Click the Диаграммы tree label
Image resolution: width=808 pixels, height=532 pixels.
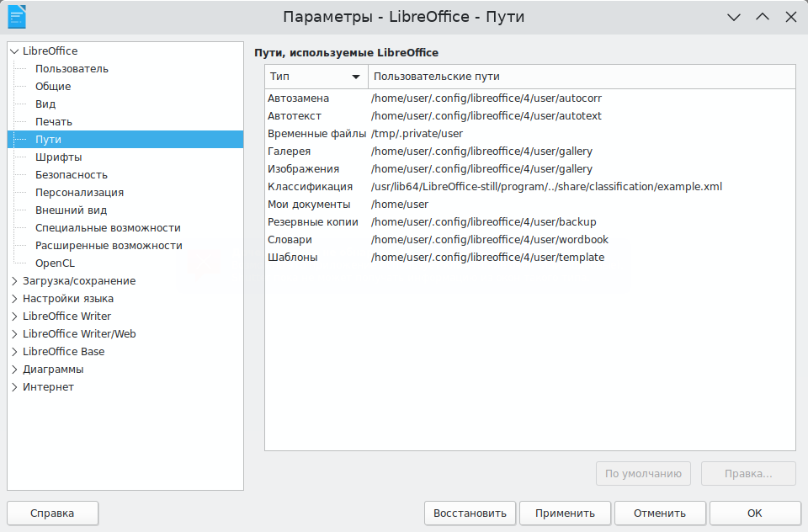[x=53, y=369]
